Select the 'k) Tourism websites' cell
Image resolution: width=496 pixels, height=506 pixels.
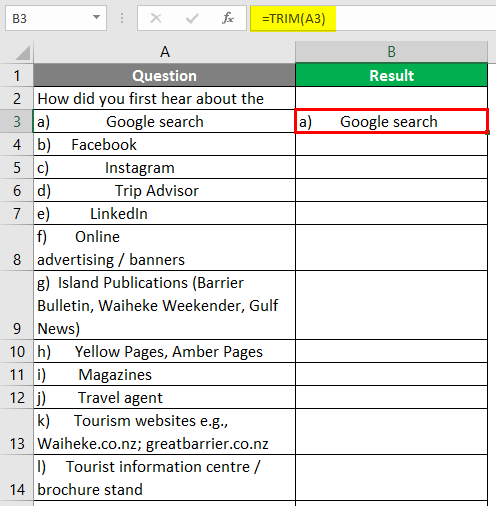(x=164, y=432)
